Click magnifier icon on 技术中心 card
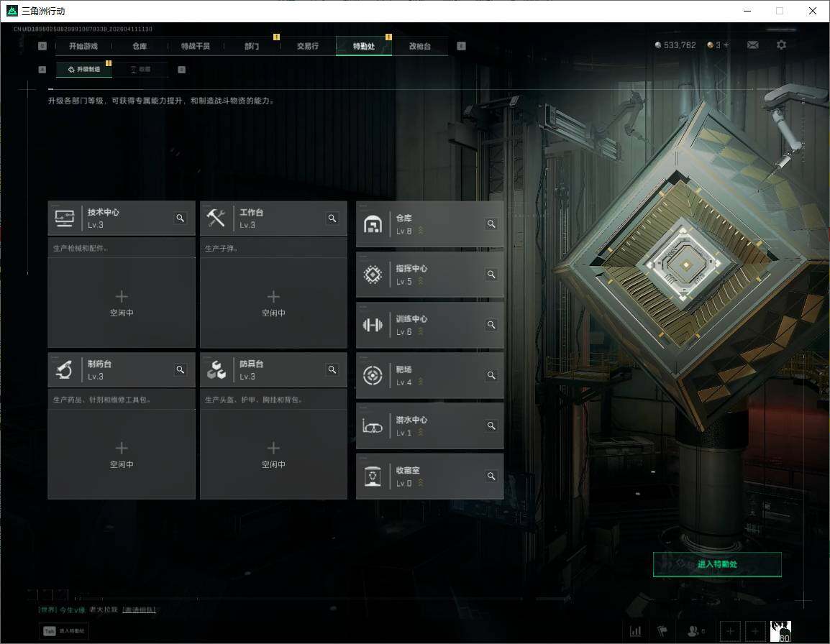This screenshot has width=830, height=644. point(181,218)
